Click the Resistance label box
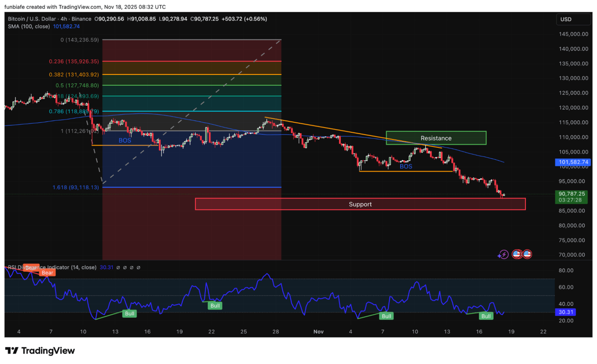 435,138
